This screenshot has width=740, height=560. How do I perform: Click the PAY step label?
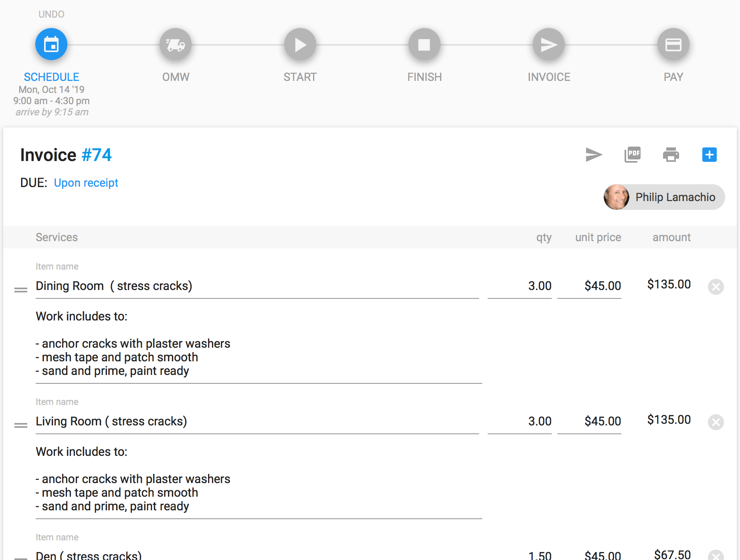pyautogui.click(x=673, y=77)
